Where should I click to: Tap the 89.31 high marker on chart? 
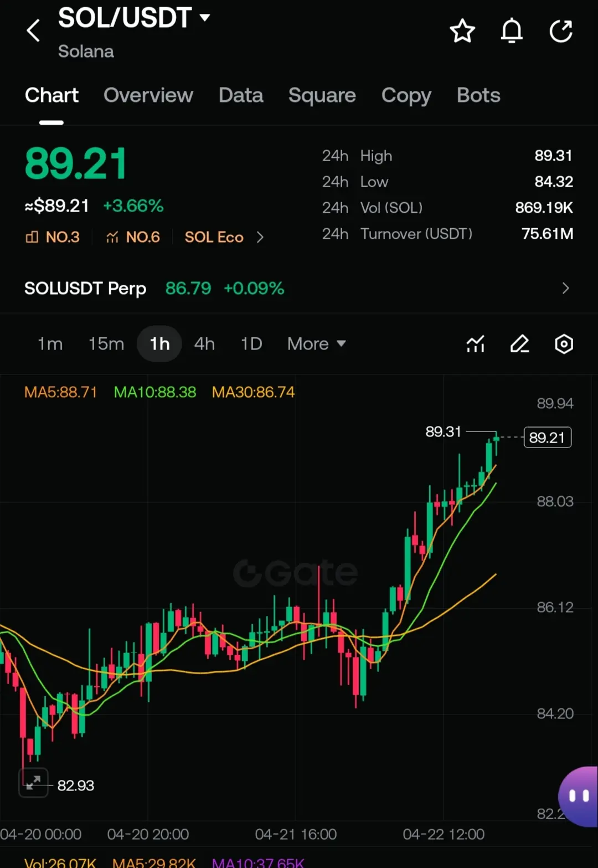point(443,432)
